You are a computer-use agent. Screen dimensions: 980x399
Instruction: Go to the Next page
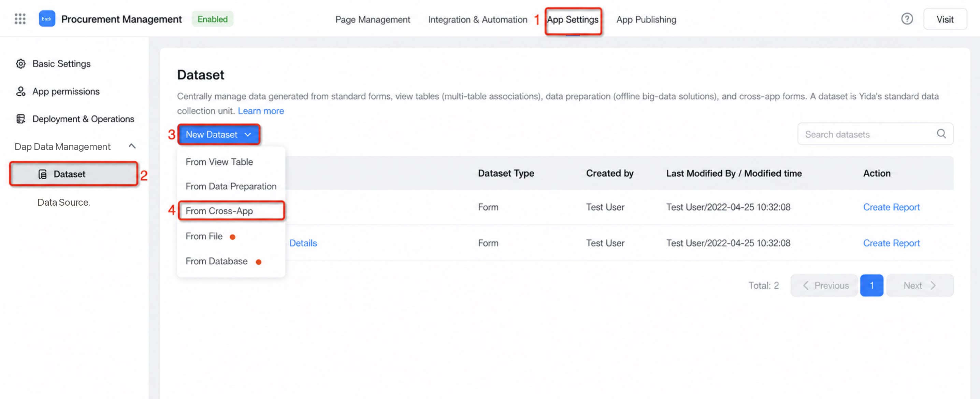(x=919, y=285)
